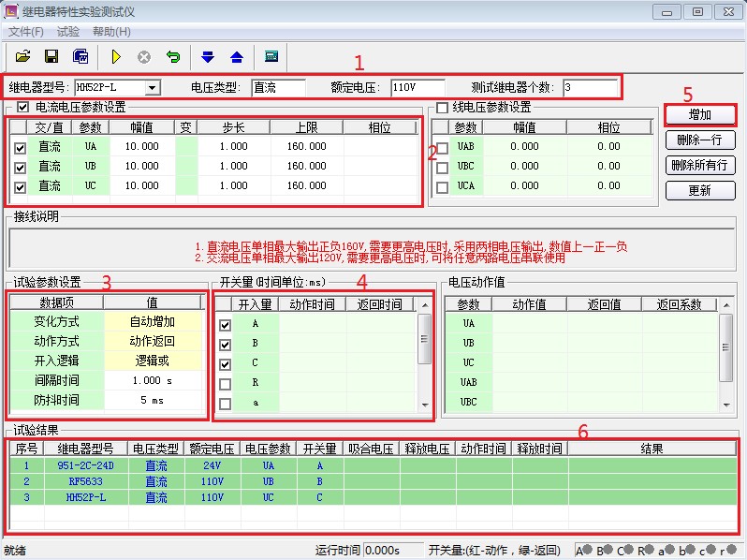747x560 pixels.
Task: Open the calculator icon in toolbar
Action: 271,56
